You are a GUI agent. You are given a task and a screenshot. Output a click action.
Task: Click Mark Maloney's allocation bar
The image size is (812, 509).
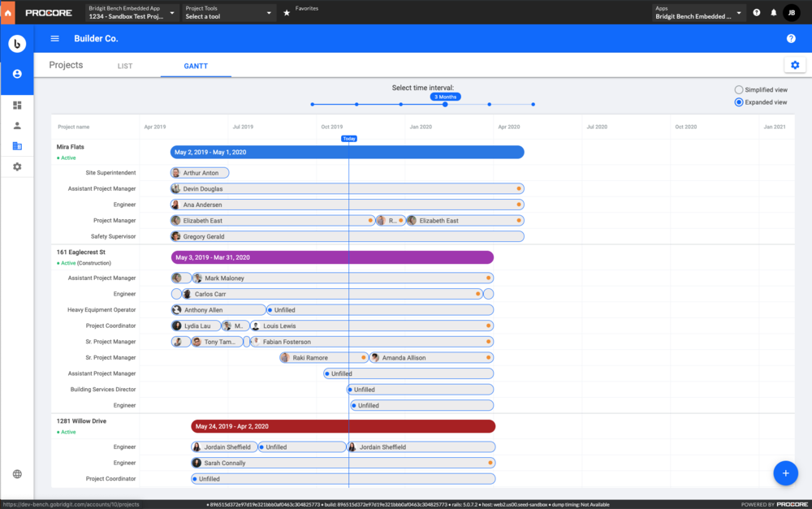coord(343,278)
